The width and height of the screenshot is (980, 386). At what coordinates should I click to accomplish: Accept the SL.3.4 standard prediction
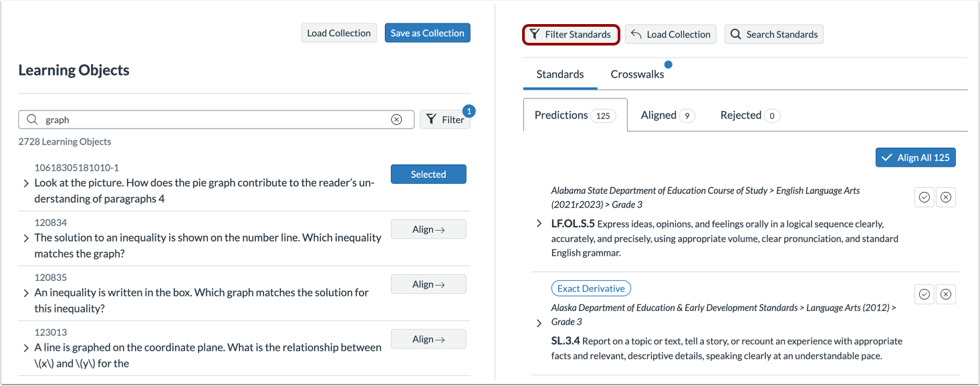(925, 294)
